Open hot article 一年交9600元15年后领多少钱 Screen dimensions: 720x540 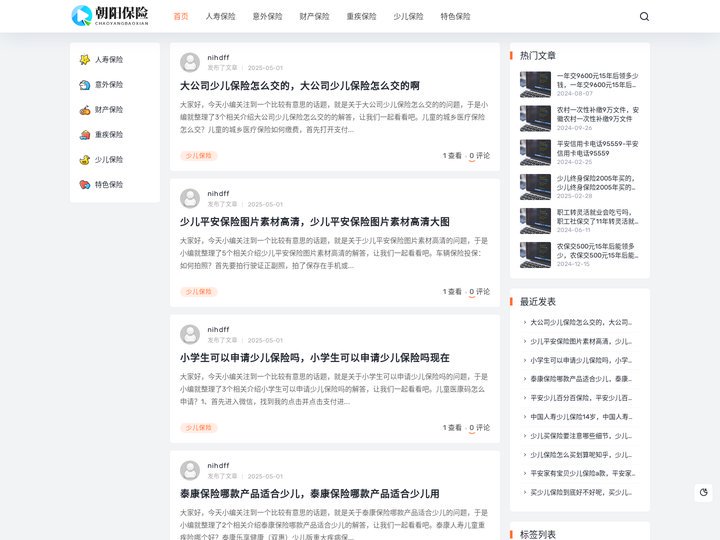597,80
